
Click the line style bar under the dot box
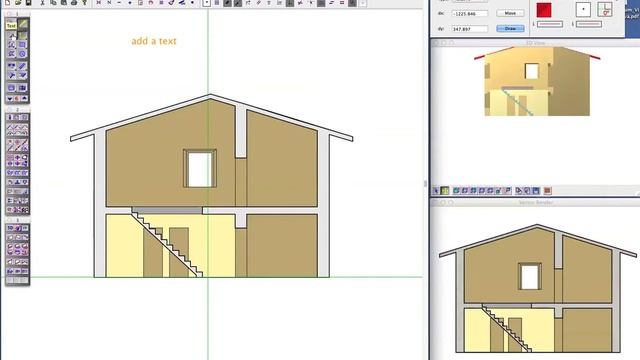(589, 24)
